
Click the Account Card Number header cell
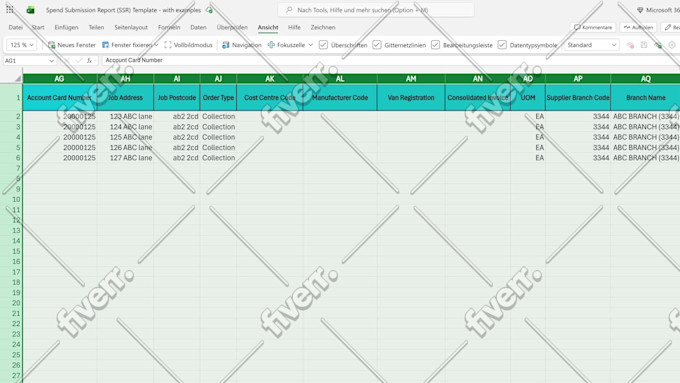[59, 98]
